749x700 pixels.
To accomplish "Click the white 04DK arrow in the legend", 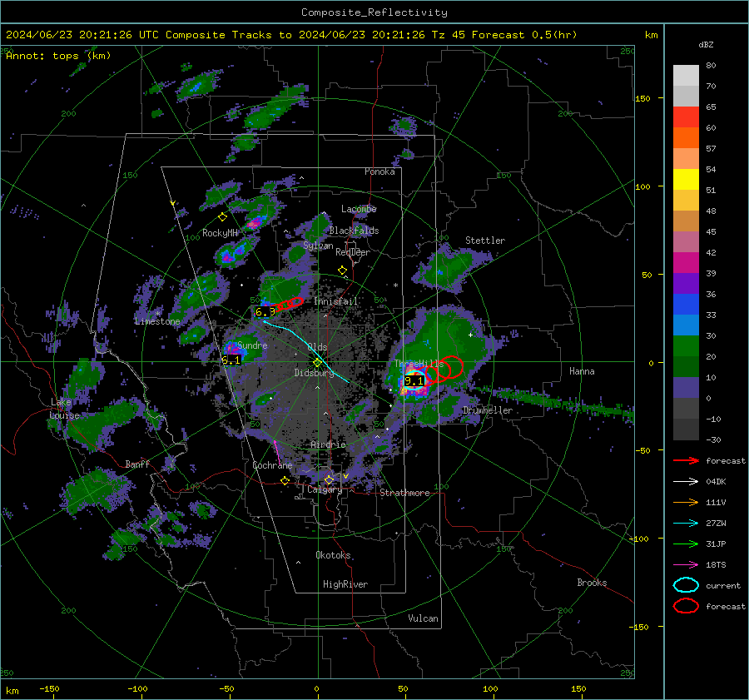I will [686, 482].
